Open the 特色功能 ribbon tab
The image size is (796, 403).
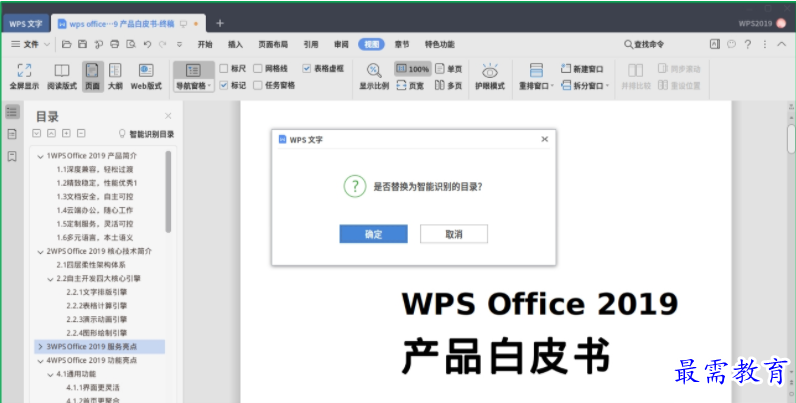click(440, 44)
